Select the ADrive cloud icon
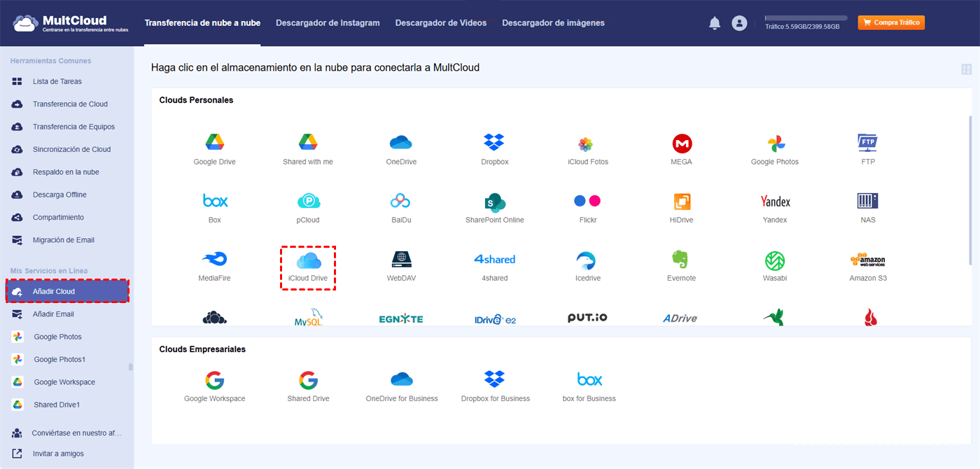 coord(680,318)
